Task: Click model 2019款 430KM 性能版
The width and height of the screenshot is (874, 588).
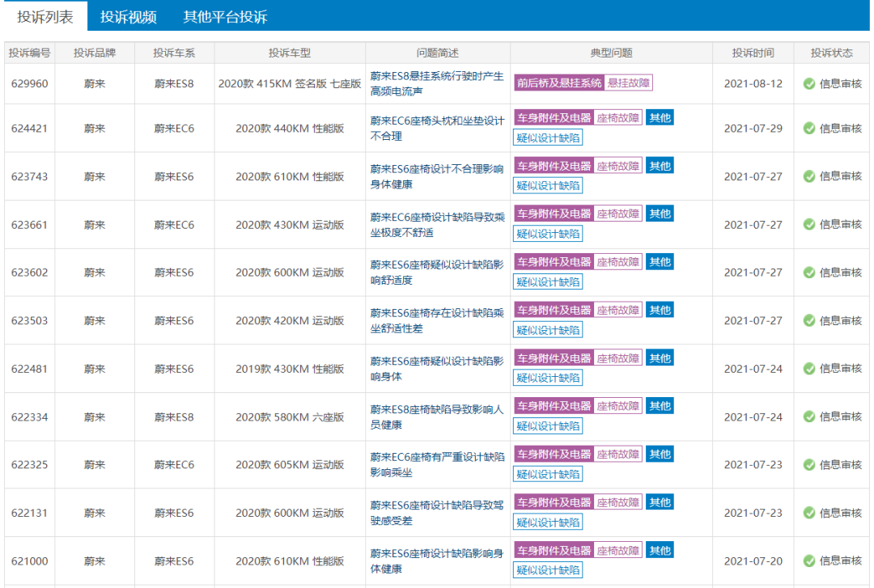Action: (x=289, y=369)
